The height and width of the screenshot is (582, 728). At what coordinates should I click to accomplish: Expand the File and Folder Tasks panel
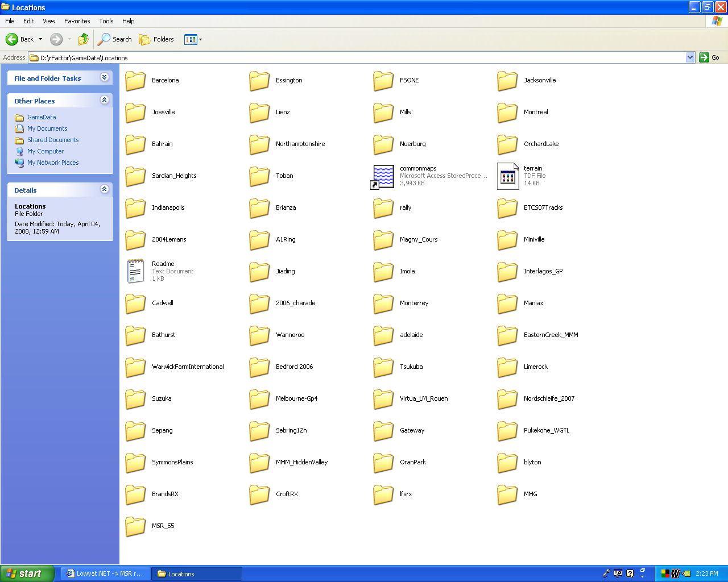point(105,77)
